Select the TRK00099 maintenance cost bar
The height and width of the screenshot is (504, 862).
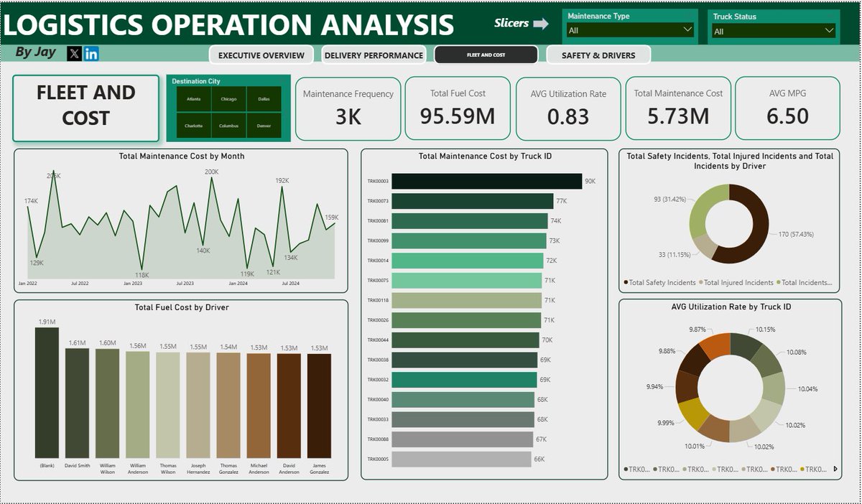(x=469, y=241)
